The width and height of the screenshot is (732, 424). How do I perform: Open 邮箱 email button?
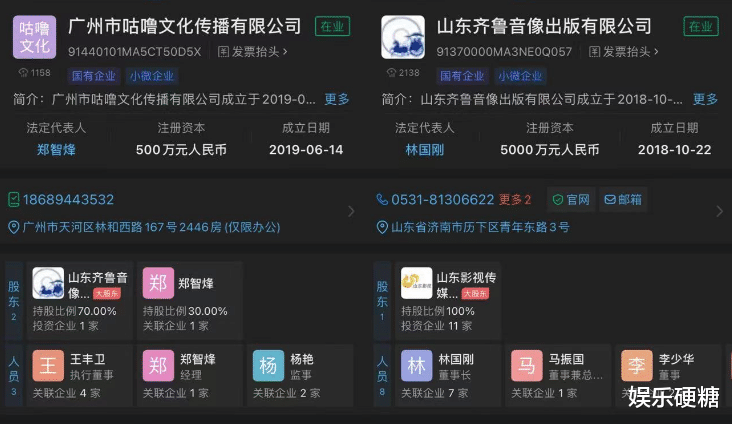click(623, 200)
